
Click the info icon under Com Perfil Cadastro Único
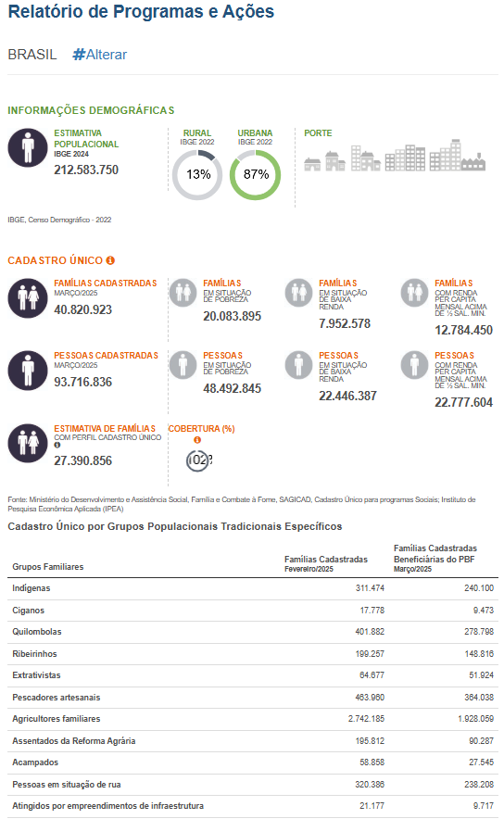[57, 445]
